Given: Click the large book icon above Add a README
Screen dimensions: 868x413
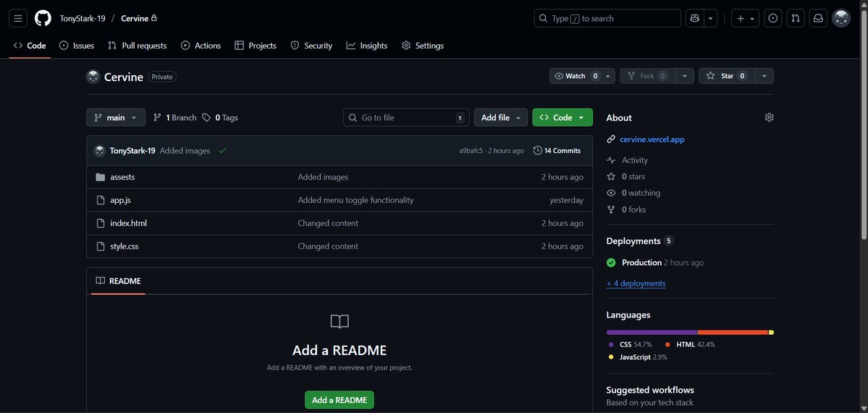Looking at the screenshot, I should (x=340, y=322).
